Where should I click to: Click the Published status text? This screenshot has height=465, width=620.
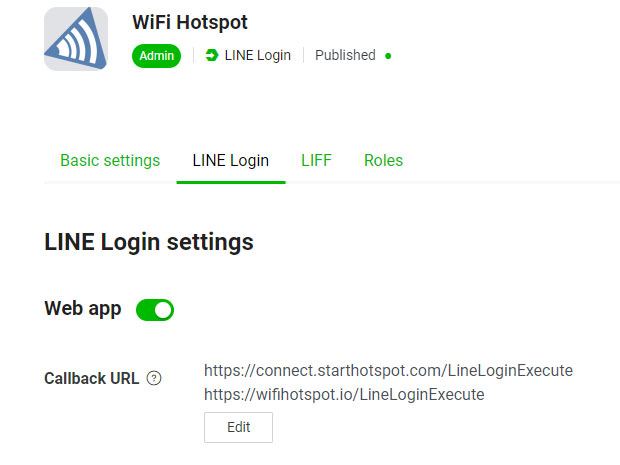pyautogui.click(x=345, y=55)
